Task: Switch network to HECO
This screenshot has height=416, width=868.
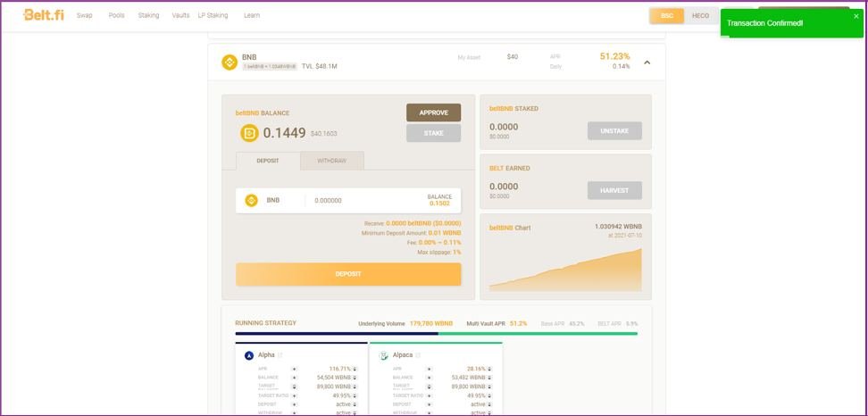Action: 701,16
